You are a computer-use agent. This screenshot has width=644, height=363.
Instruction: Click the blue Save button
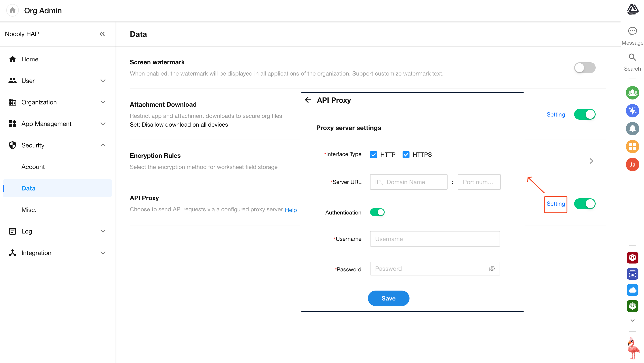pos(388,298)
